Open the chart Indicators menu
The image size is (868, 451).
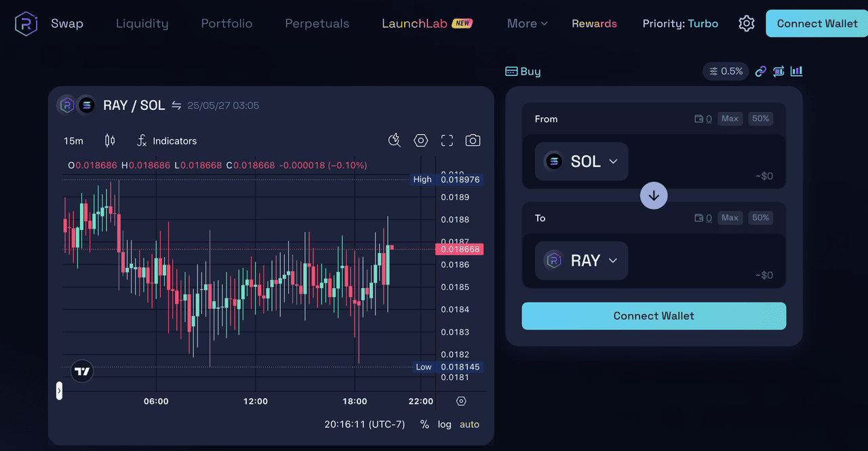167,140
